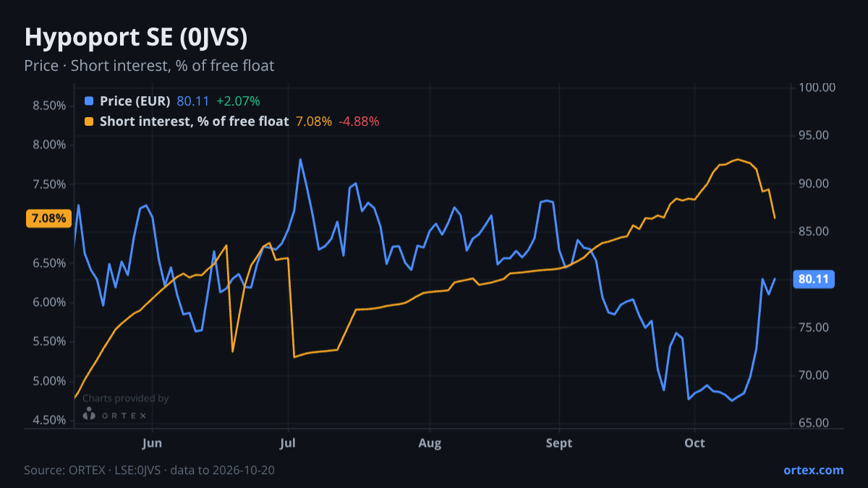Viewport: 868px width, 488px height.
Task: Click the 85.00 right axis tick
Action: (814, 231)
